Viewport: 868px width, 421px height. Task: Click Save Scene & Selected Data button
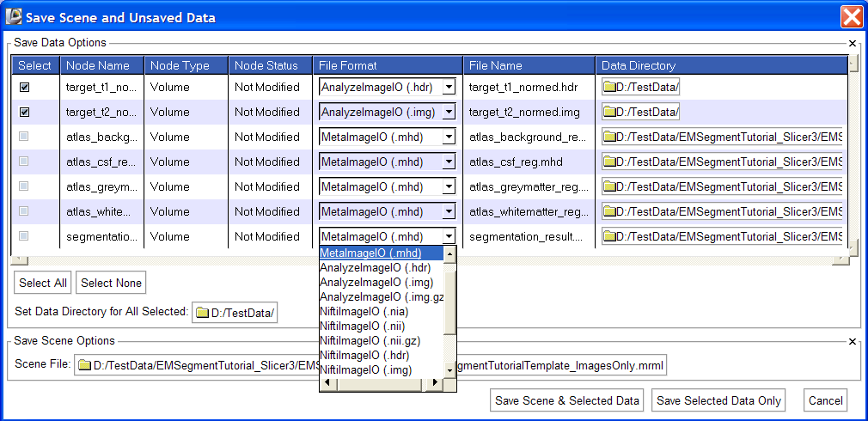tap(567, 400)
